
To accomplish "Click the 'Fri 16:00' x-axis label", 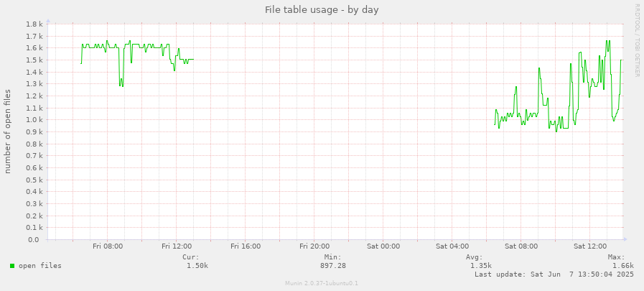I will (x=246, y=246).
